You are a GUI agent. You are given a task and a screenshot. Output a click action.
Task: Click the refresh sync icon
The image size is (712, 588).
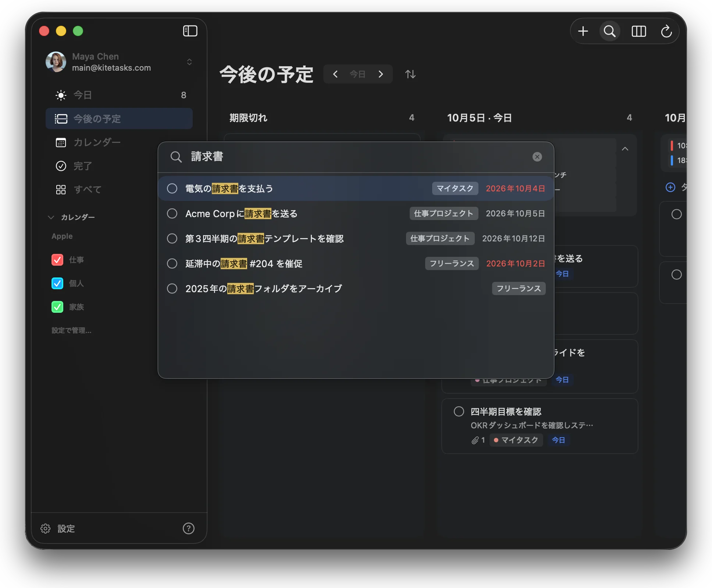click(x=666, y=31)
